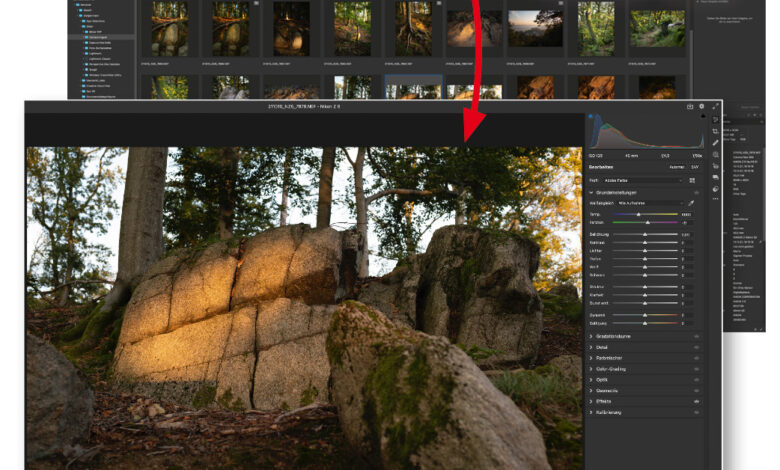
Task: Toggle visibility of Gradationskurve panel
Action: coord(696,336)
